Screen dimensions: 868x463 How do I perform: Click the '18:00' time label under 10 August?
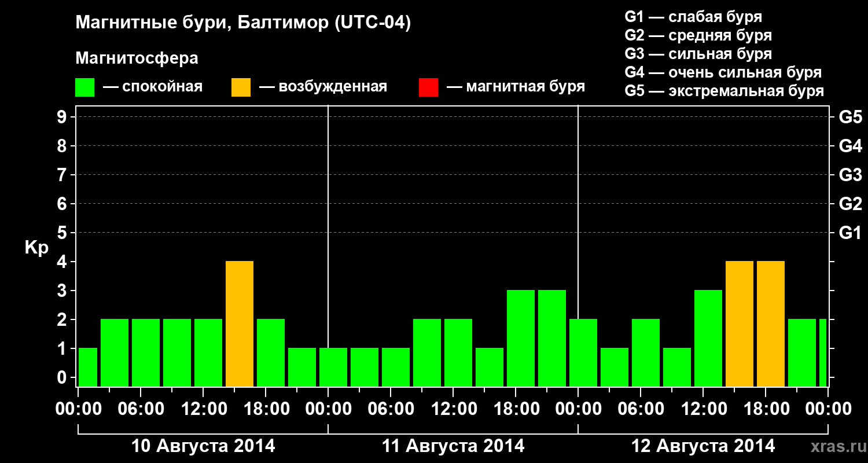click(266, 409)
